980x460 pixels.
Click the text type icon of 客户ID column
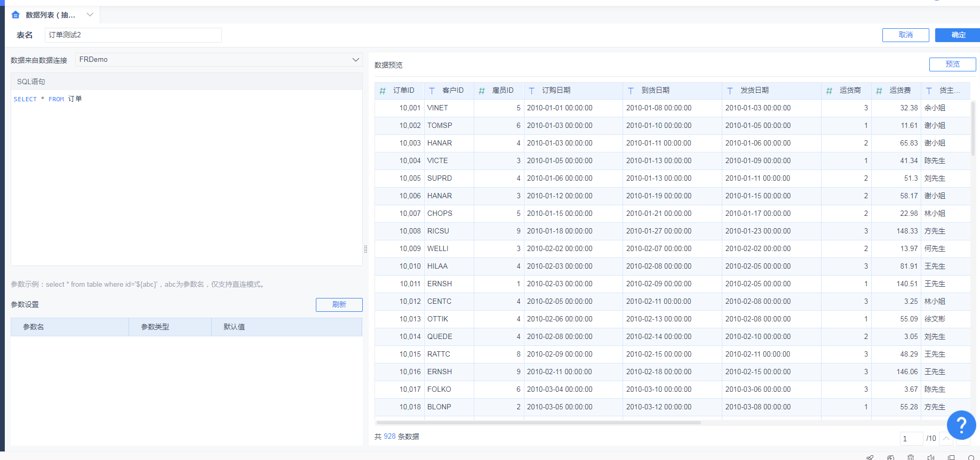432,91
